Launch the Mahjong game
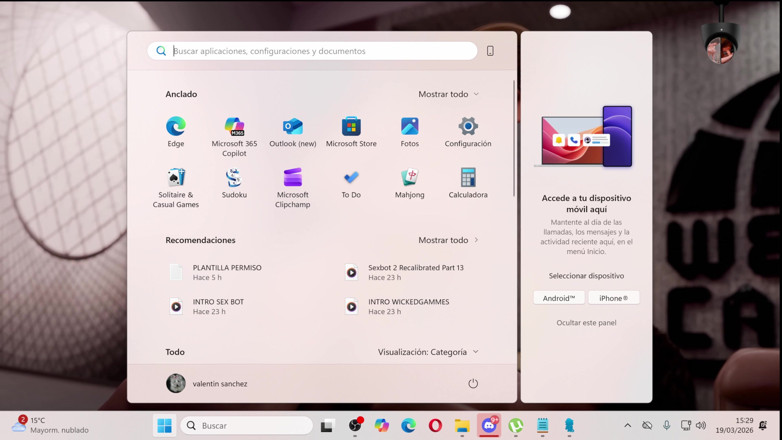The width and height of the screenshot is (782, 440). tap(409, 183)
